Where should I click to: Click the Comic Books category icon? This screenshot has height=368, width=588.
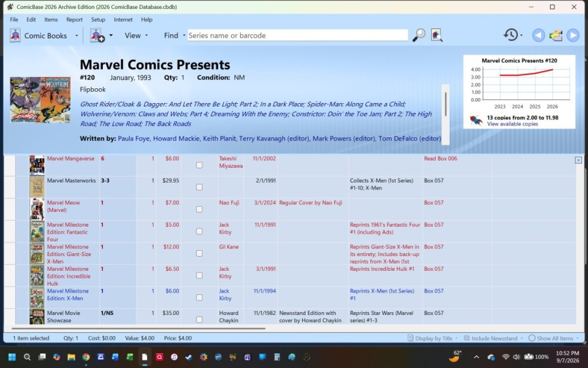(15, 36)
